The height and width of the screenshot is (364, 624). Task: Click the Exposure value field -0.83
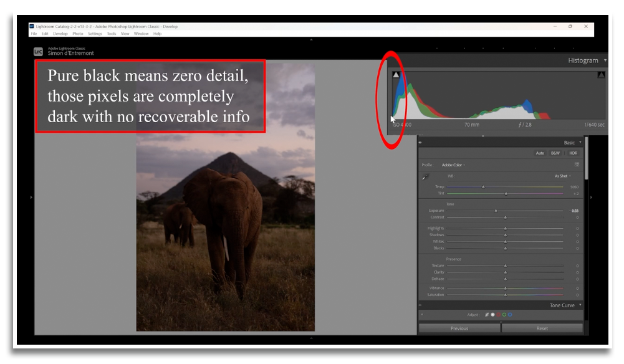574,211
